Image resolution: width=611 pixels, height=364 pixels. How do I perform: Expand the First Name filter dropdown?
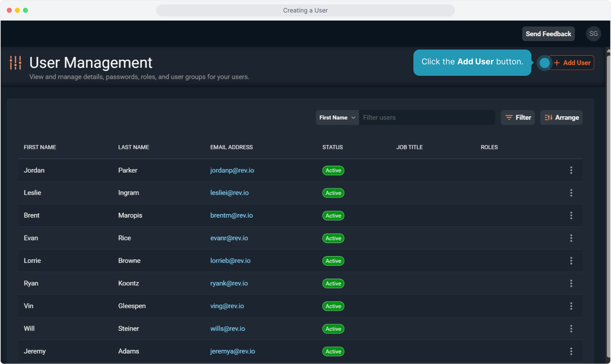coord(337,118)
